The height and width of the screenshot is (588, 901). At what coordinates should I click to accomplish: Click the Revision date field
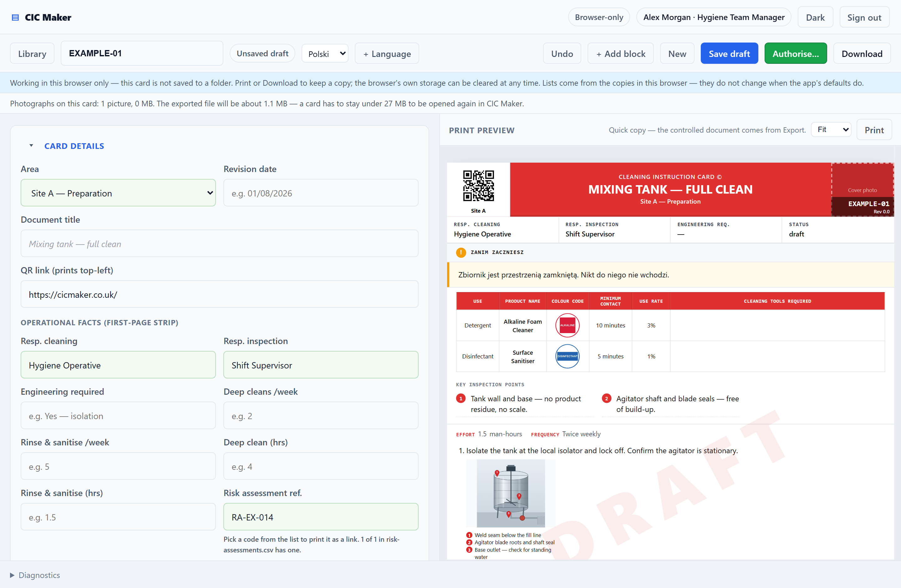(x=321, y=193)
